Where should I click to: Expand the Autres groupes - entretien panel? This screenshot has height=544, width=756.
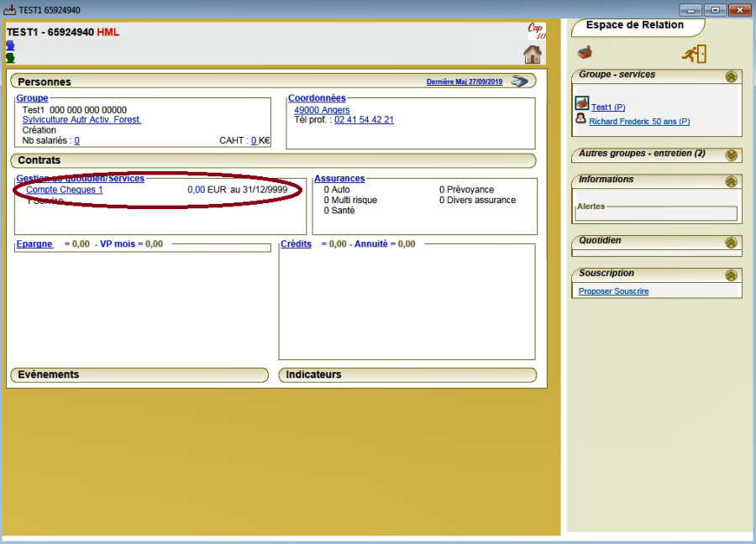coord(731,155)
